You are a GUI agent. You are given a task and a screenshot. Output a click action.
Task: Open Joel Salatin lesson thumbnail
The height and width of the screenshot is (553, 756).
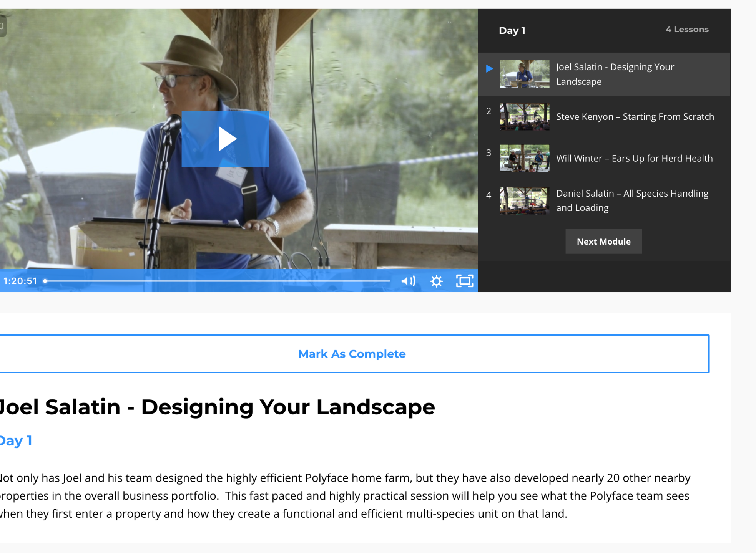(525, 74)
